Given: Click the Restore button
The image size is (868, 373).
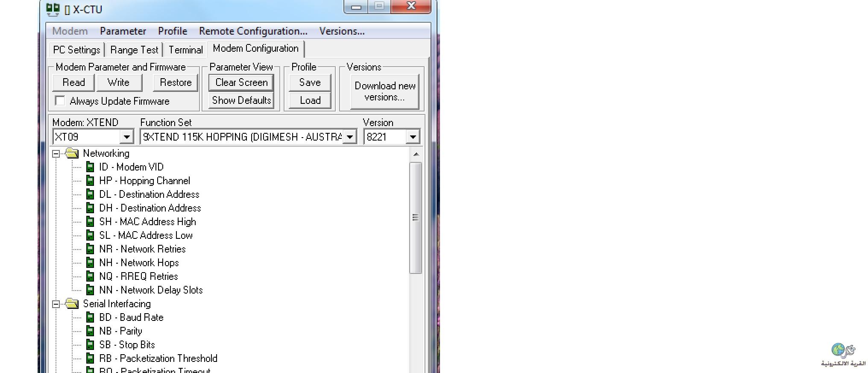Looking at the screenshot, I should point(176,82).
